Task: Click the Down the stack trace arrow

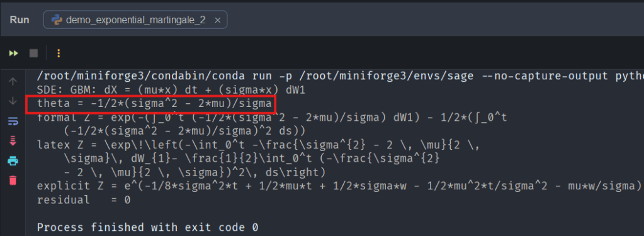Action: [13, 101]
